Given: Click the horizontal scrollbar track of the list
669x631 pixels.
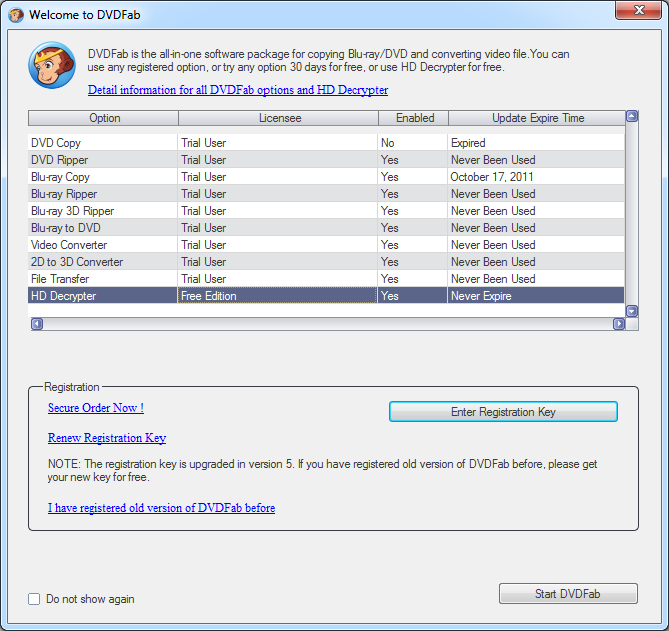Looking at the screenshot, I should (x=328, y=324).
